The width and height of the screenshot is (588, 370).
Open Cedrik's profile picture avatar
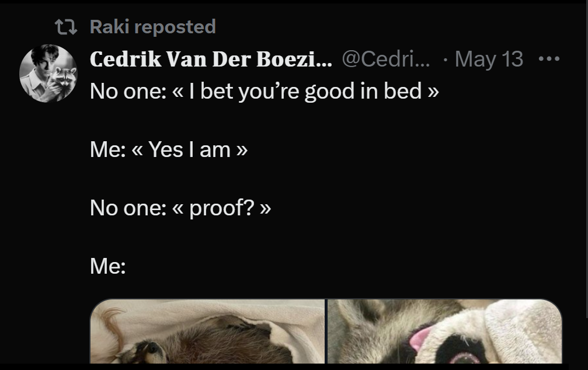coord(48,73)
